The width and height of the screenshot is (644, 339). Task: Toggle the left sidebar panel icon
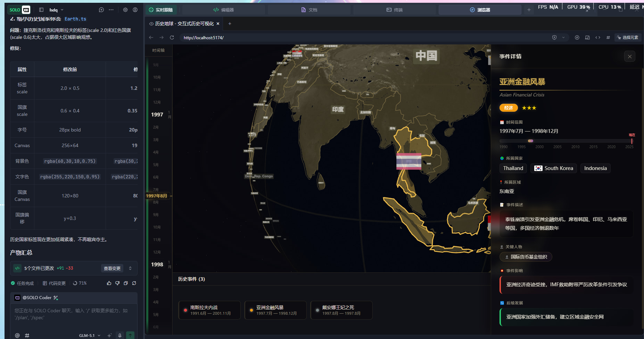coord(41,10)
